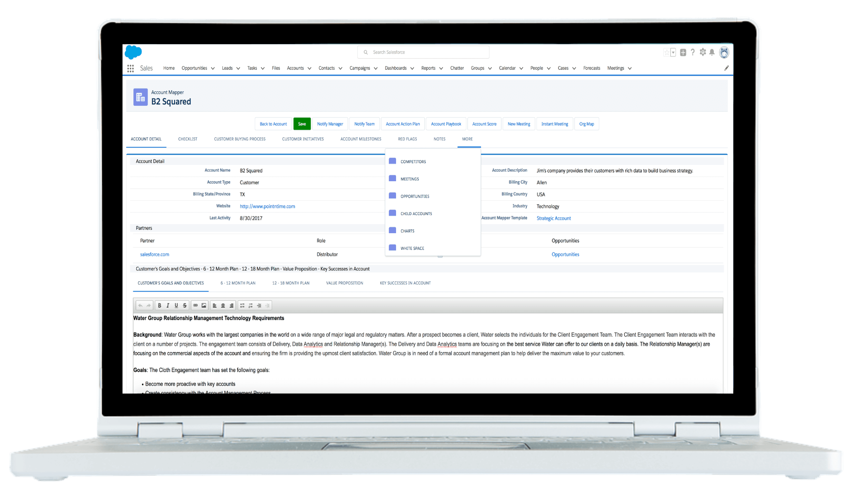Click the Italic formatting icon
The image size is (868, 488).
click(168, 305)
